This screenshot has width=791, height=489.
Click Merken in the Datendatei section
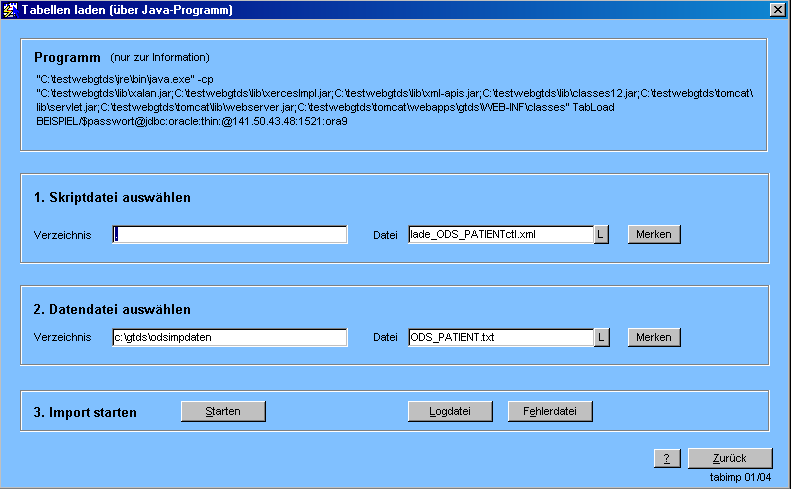coord(654,337)
